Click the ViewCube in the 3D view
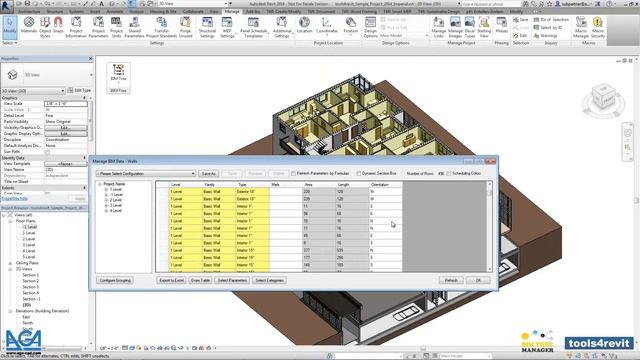 [x=603, y=97]
